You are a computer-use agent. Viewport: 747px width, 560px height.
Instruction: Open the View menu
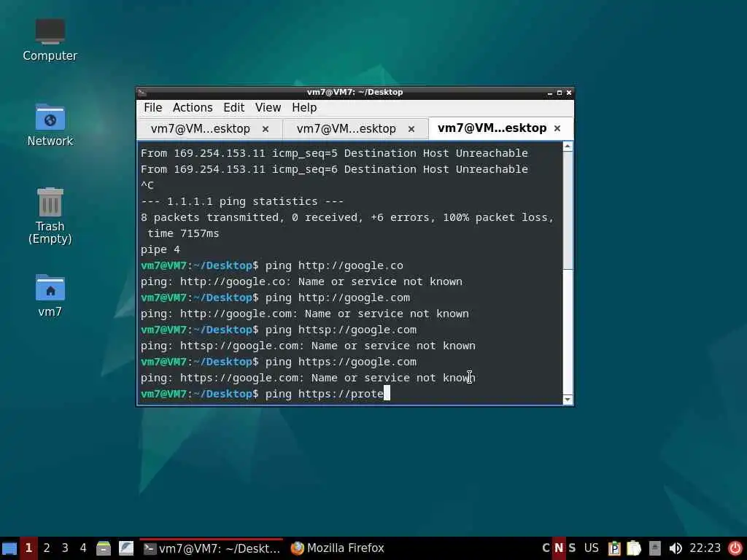(268, 108)
